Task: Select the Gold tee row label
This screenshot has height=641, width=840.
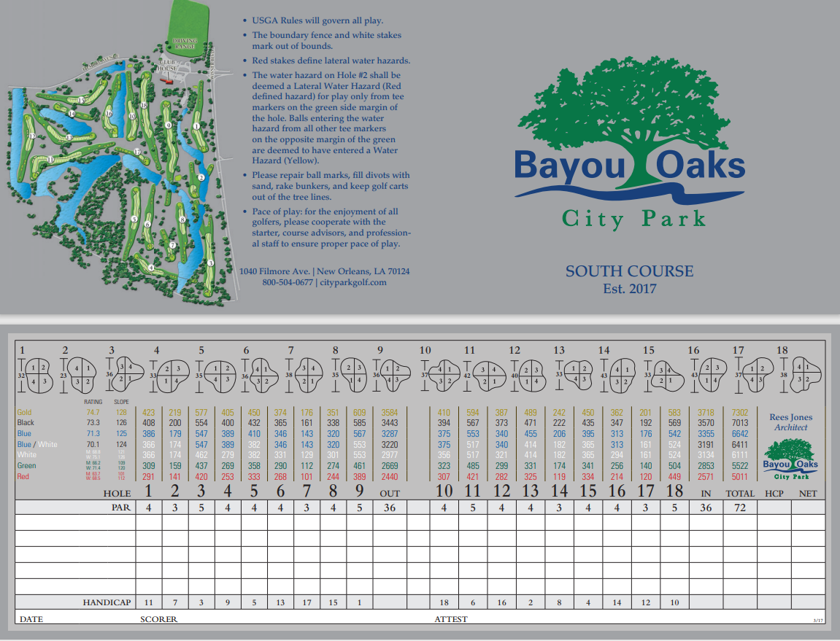Action: [24, 412]
